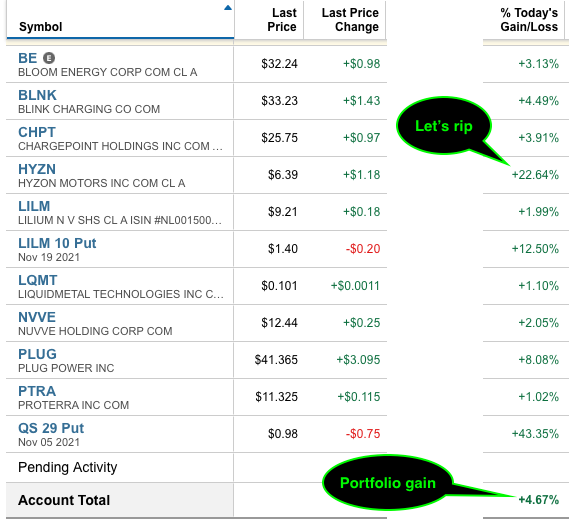Viewport: 569px width, 521px height.
Task: Click the sort arrow in Symbol column
Action: 228,8
